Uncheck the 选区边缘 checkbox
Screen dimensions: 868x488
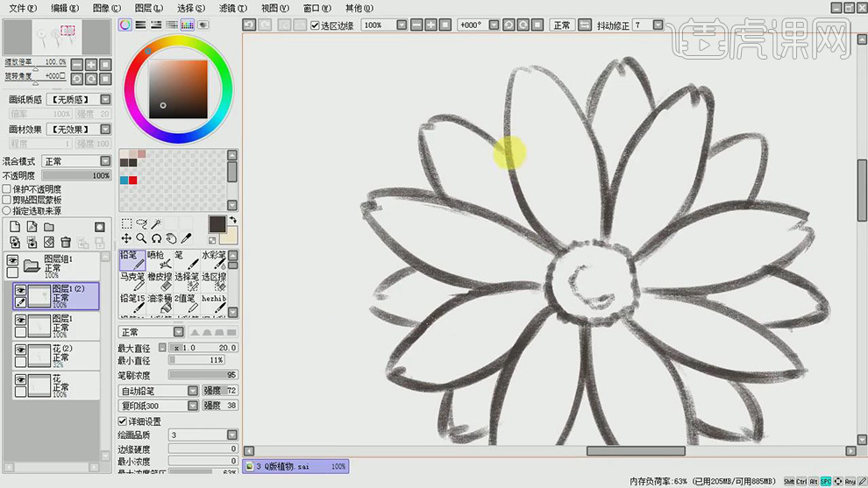coord(316,25)
